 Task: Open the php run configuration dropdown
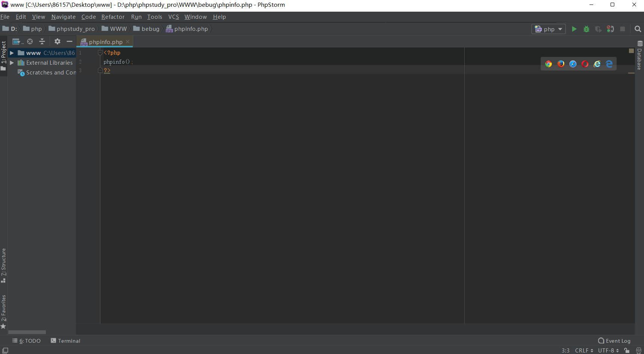point(549,29)
